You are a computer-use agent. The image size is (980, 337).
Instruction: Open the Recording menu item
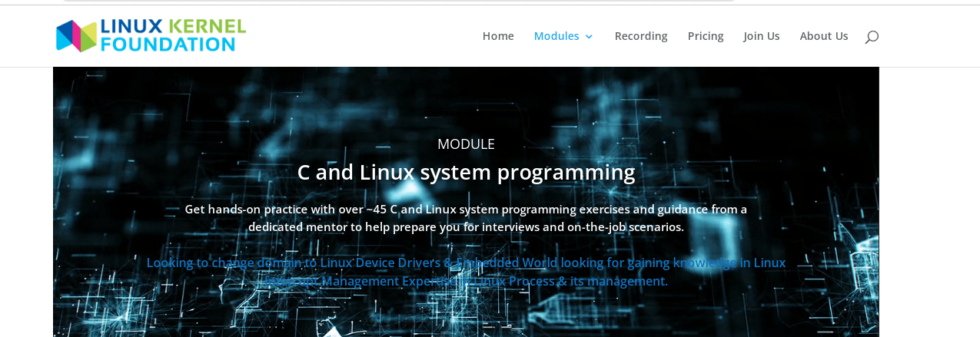pos(641,36)
